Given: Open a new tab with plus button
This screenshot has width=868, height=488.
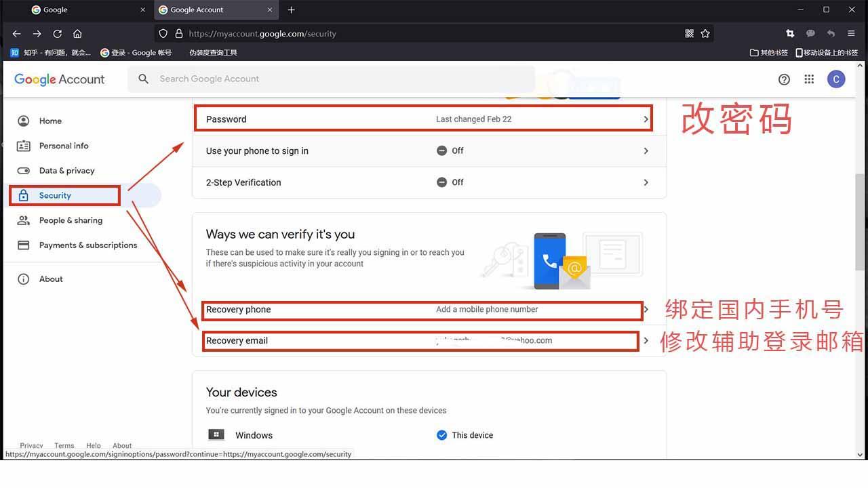Looking at the screenshot, I should pos(291,9).
